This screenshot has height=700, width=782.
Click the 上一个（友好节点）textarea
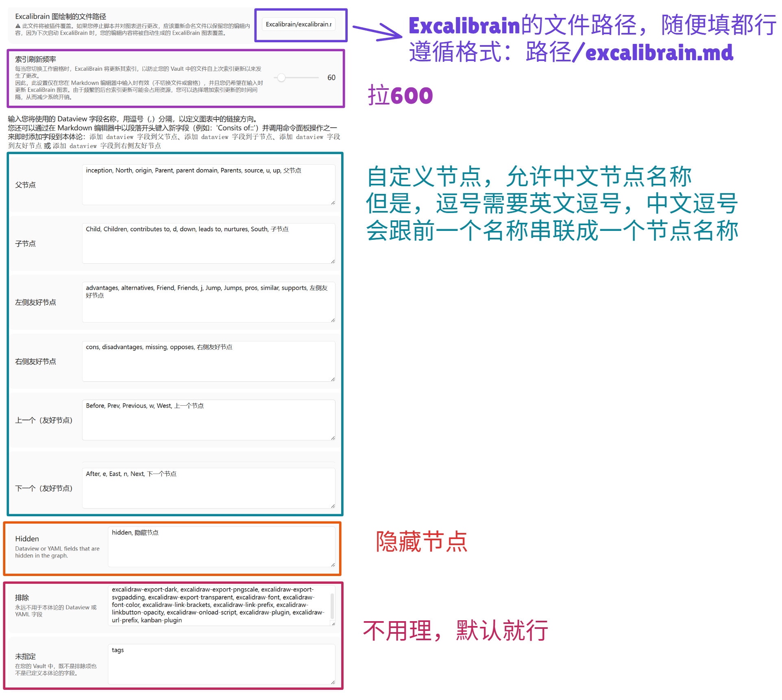pos(208,420)
